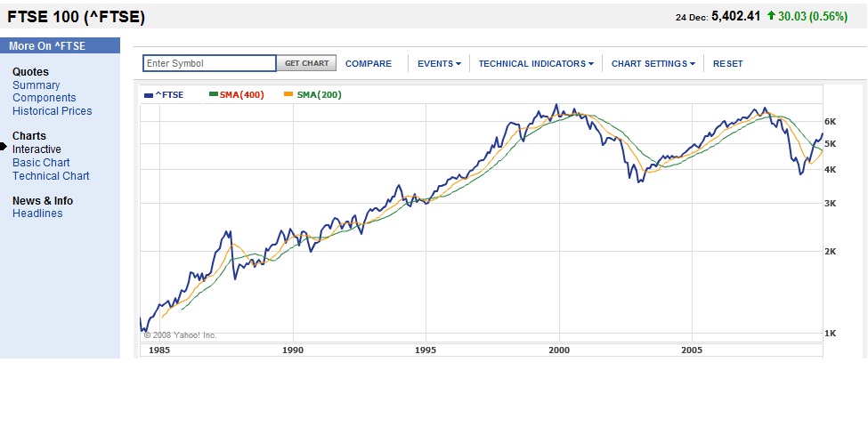Image resolution: width=868 pixels, height=427 pixels.
Task: Click the 2000 label on the time axis
Action: tap(559, 350)
